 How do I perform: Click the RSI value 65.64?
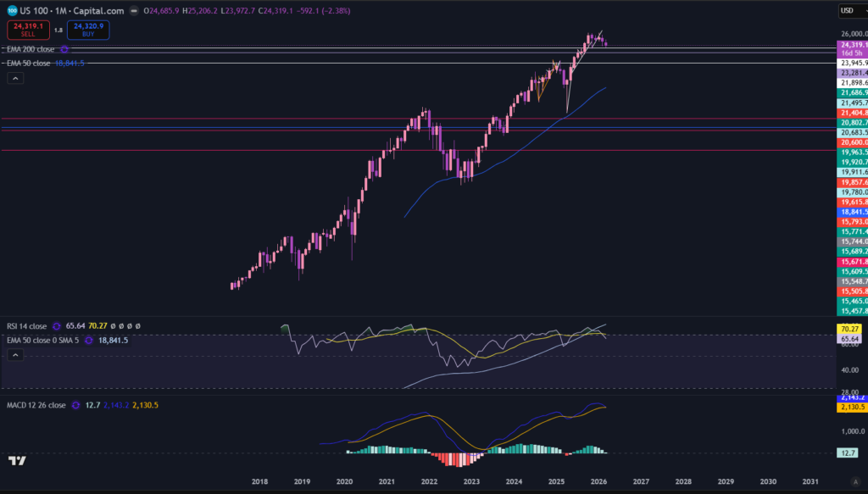point(75,326)
